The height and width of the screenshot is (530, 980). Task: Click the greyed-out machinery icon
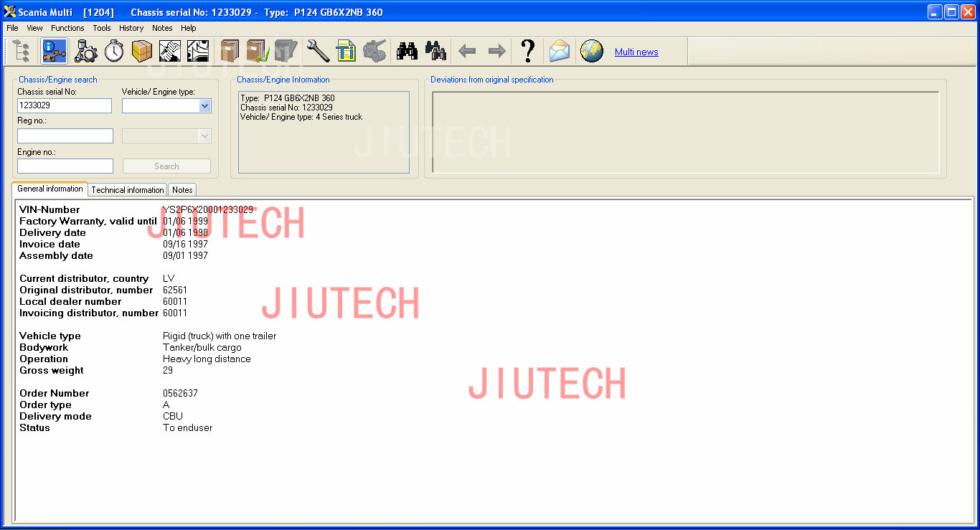[374, 51]
